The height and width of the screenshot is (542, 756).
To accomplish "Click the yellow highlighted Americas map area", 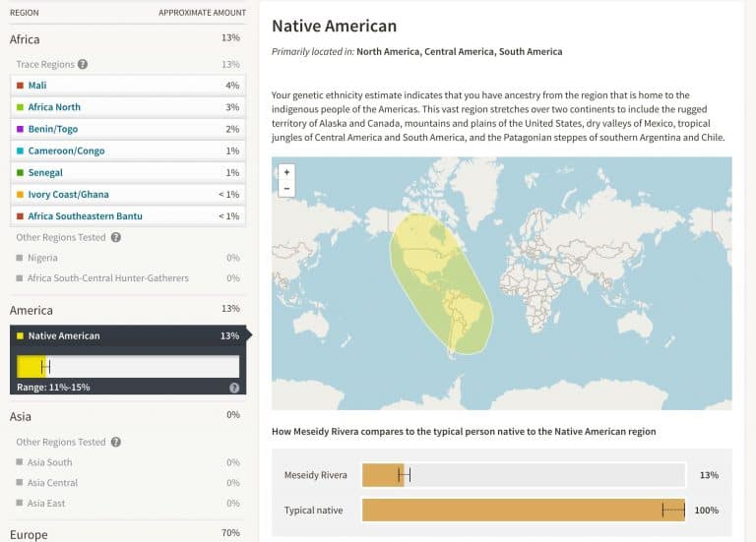I will coord(441,284).
